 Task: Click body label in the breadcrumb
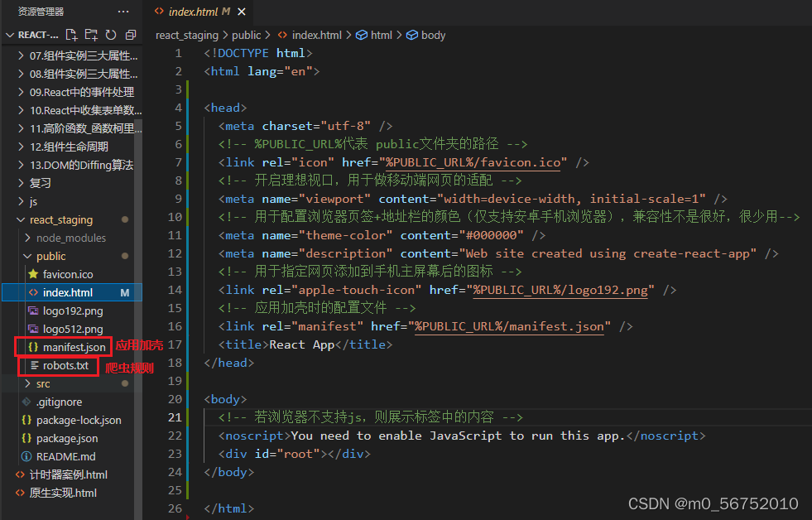[433, 36]
